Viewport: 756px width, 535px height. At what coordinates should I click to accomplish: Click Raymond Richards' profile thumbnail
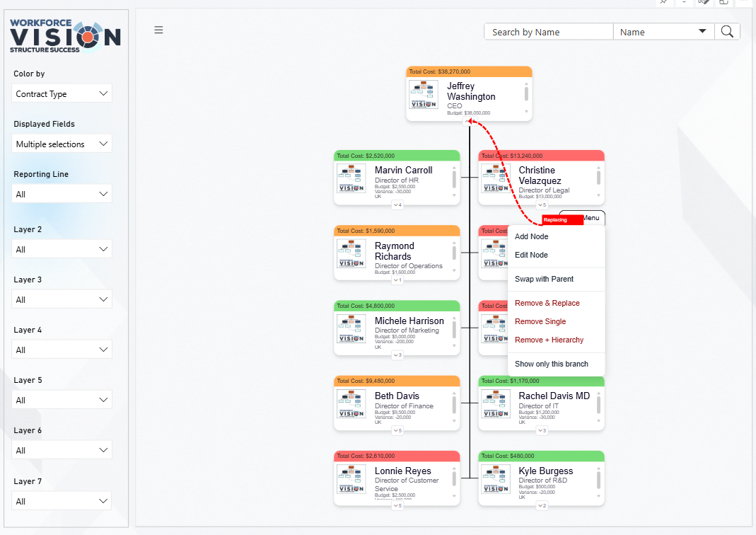tap(351, 254)
